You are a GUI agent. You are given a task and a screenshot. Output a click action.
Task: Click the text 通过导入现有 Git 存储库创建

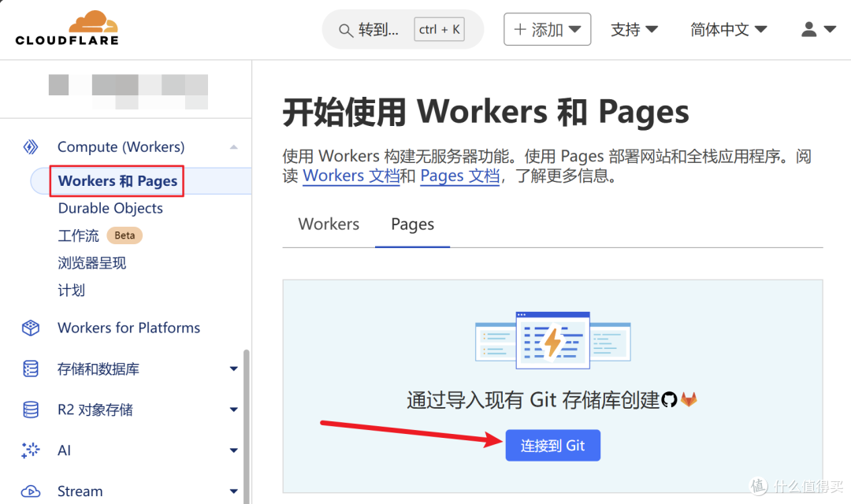click(x=533, y=400)
